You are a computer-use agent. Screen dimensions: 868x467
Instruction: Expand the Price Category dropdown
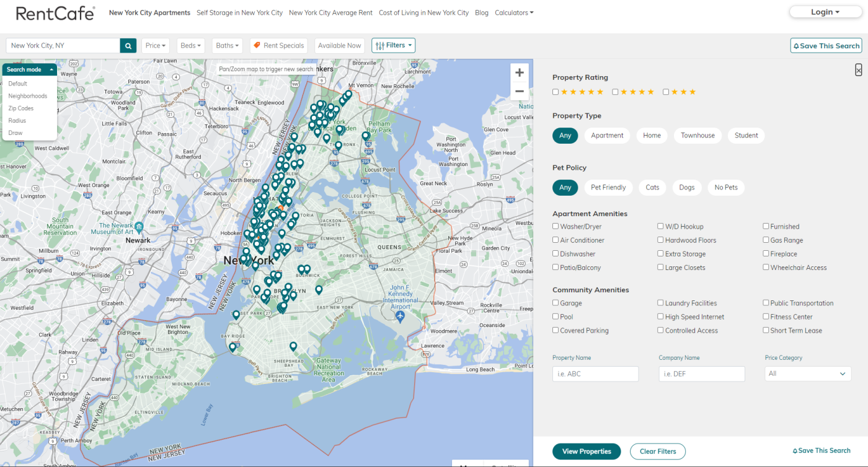click(807, 373)
